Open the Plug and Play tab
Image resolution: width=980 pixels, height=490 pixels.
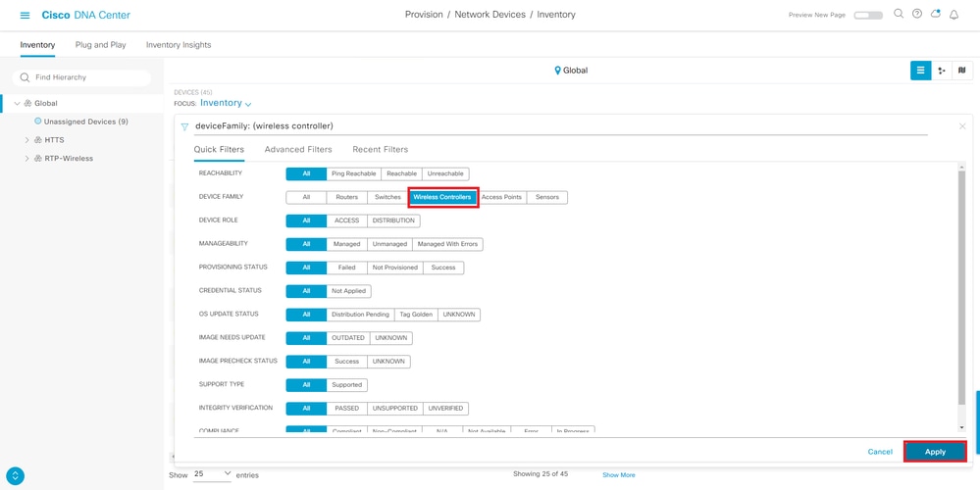pos(101,45)
